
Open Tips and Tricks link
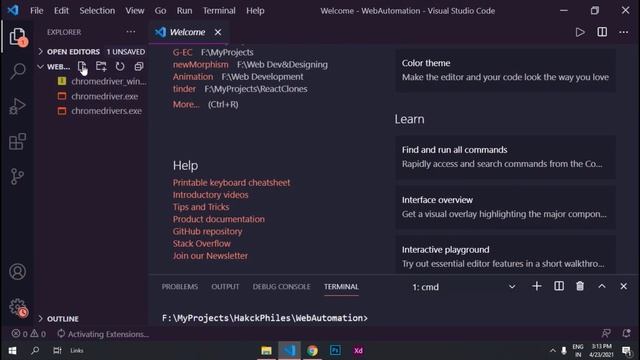pyautogui.click(x=201, y=207)
